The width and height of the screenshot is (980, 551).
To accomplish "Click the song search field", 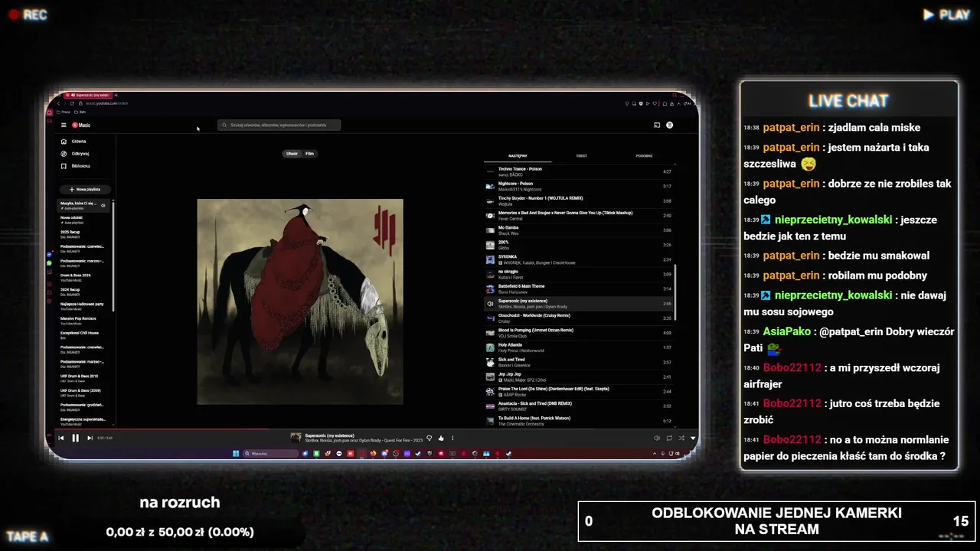I will (279, 125).
